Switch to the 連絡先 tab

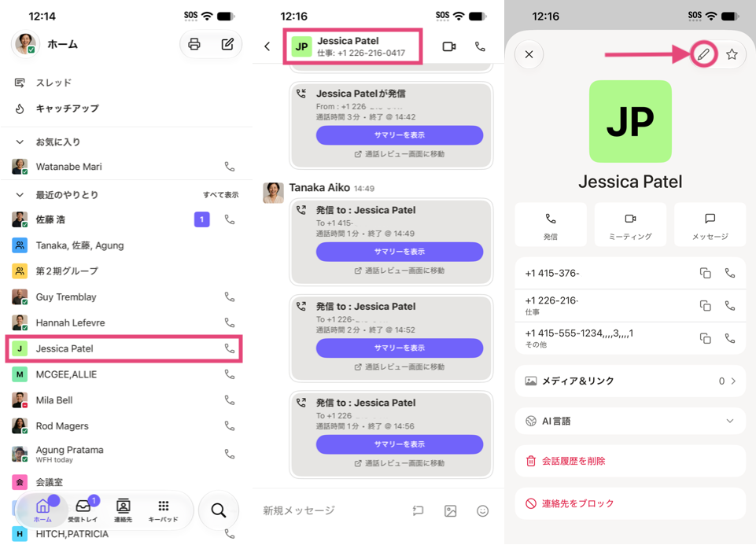123,510
